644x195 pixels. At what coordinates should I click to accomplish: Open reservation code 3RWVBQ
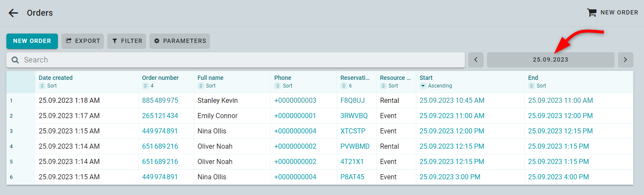click(x=354, y=116)
